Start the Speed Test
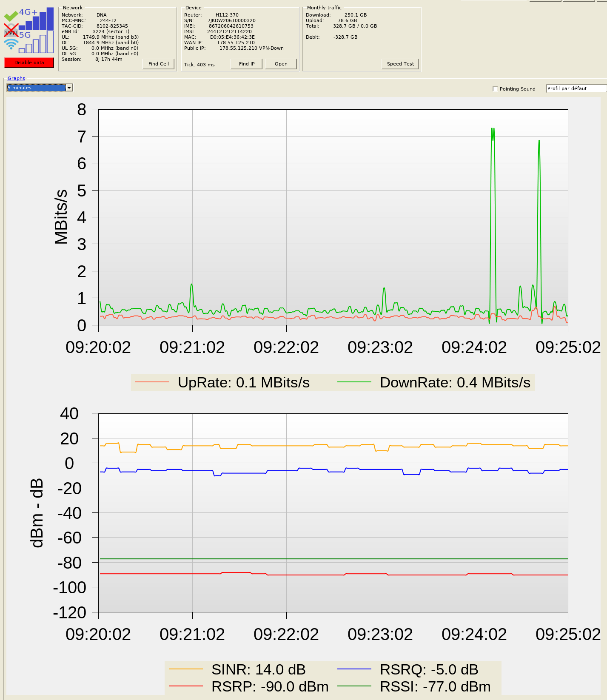This screenshot has width=607, height=700. 400,64
